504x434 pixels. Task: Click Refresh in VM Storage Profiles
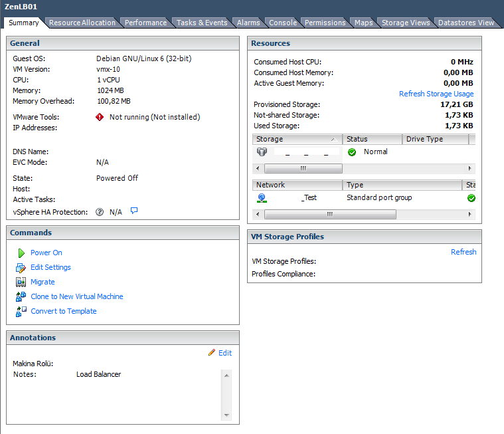point(463,252)
